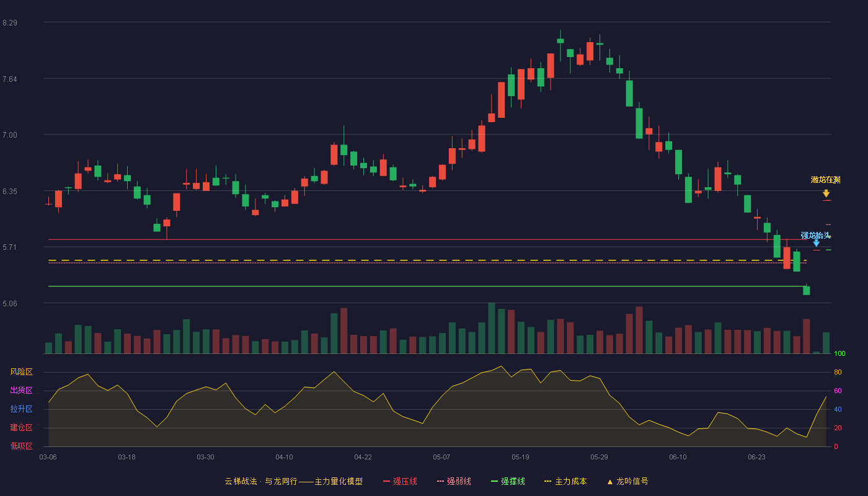Click the 拉升区 zone label
The height and width of the screenshot is (496, 868).
(x=21, y=409)
